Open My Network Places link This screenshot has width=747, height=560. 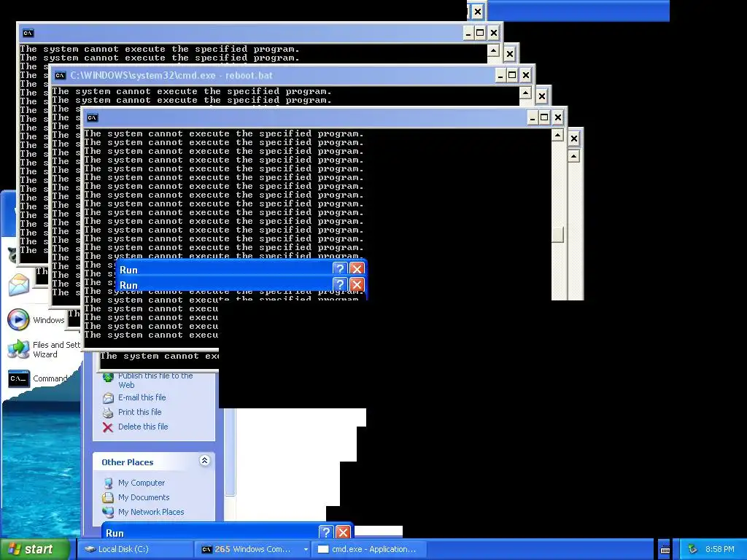click(x=151, y=512)
